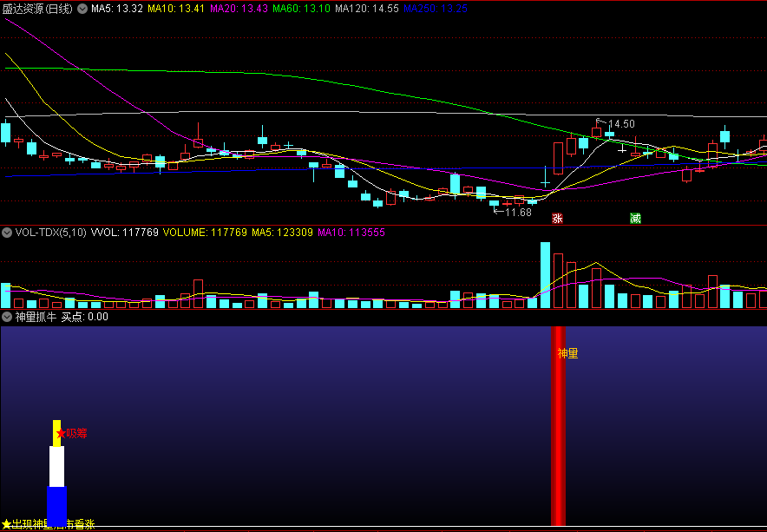Viewport: 767px width, 532px height.
Task: Click the tallest cyan volume bar
Action: coord(545,274)
